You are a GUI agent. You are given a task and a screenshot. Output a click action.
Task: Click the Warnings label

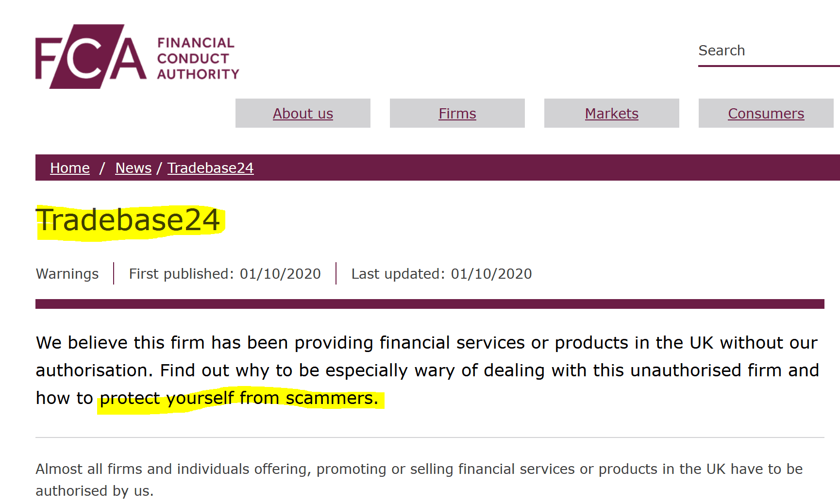tap(67, 273)
